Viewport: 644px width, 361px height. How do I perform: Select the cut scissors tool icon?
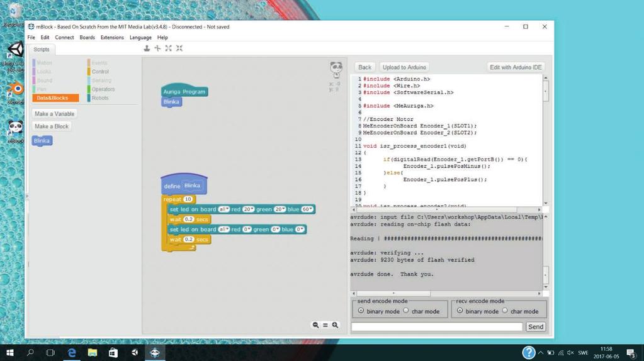tap(158, 48)
